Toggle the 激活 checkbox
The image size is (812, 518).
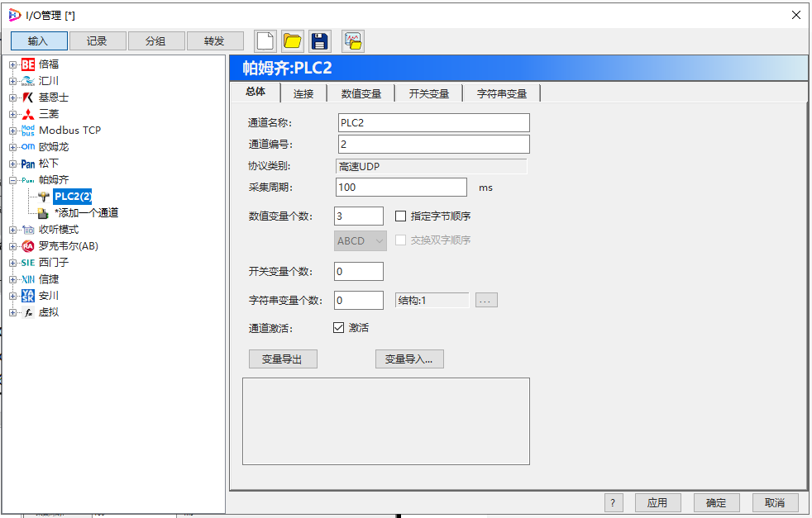(x=338, y=327)
